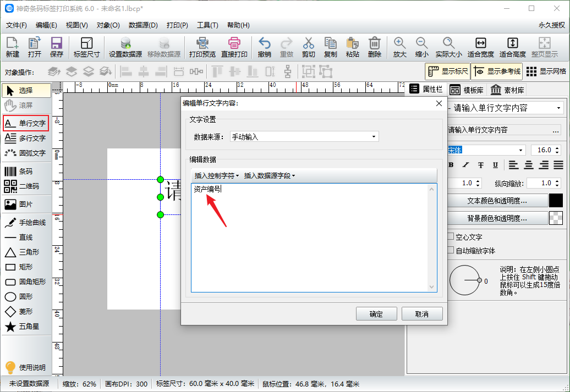Enable the 空心文字 checkbox
This screenshot has width=570, height=392.
(x=451, y=236)
